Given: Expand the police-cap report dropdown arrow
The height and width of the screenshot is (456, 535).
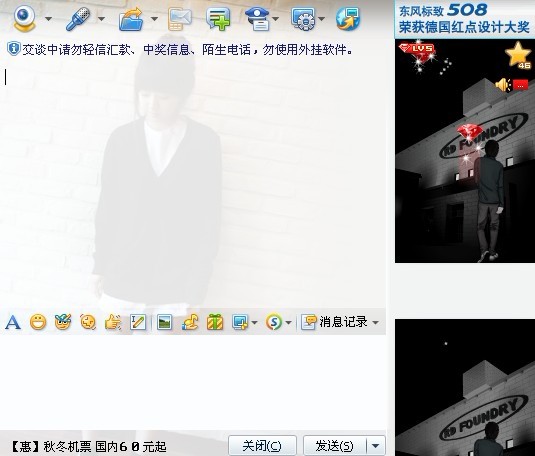Looking at the screenshot, I should pos(276,19).
